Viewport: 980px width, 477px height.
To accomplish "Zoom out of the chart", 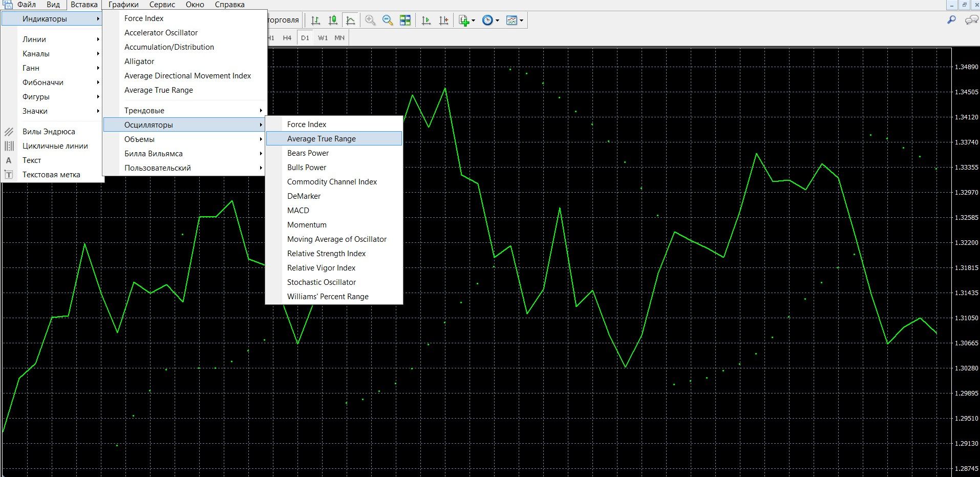I will coord(388,20).
